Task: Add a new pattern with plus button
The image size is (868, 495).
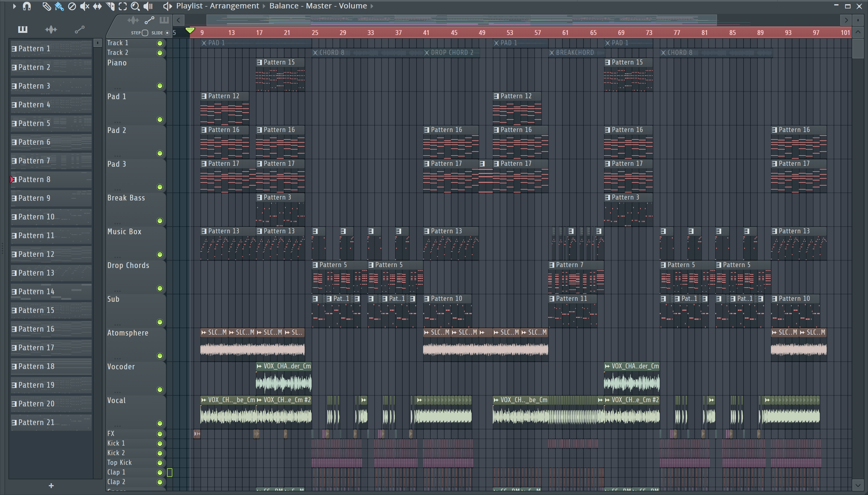Action: 51,485
